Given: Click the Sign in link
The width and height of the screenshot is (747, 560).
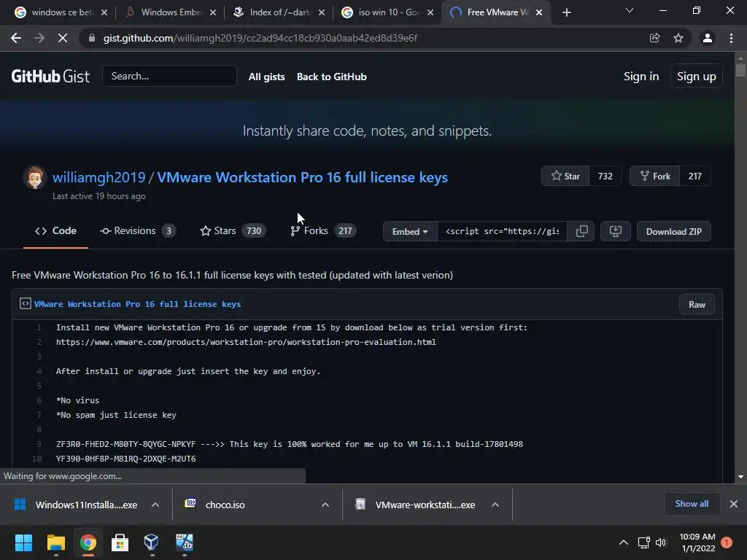Looking at the screenshot, I should point(641,76).
